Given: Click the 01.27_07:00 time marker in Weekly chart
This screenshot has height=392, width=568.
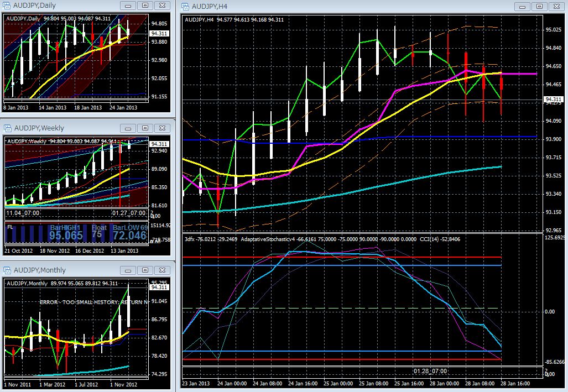Looking at the screenshot, I should pos(129,213).
